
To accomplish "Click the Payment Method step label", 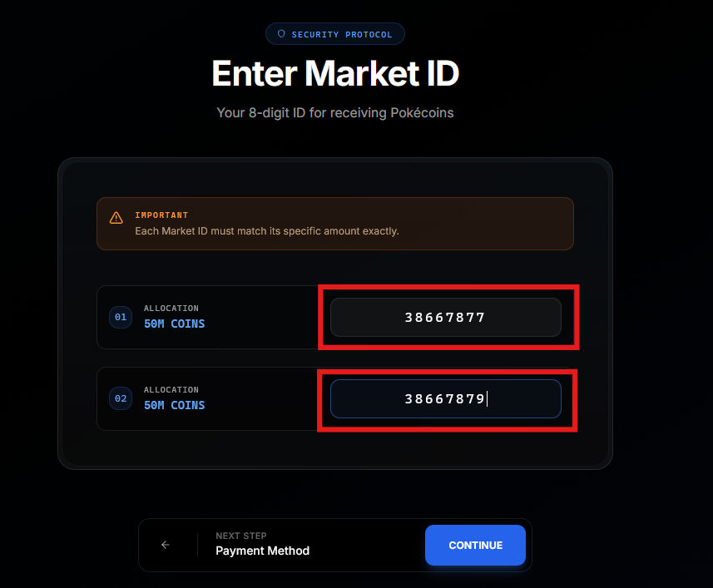I will [x=262, y=551].
